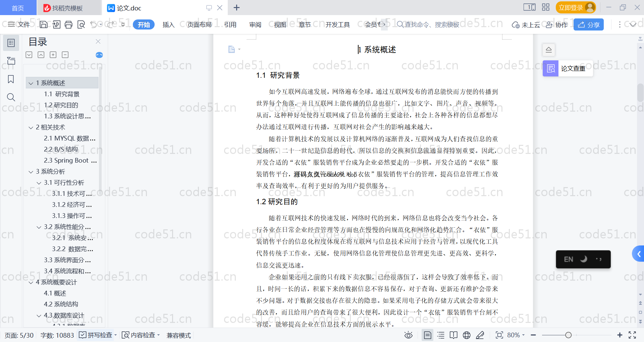The height and width of the screenshot is (342, 644).
Task: Switch to the 页面布局 ribbon tab
Action: pyautogui.click(x=199, y=24)
